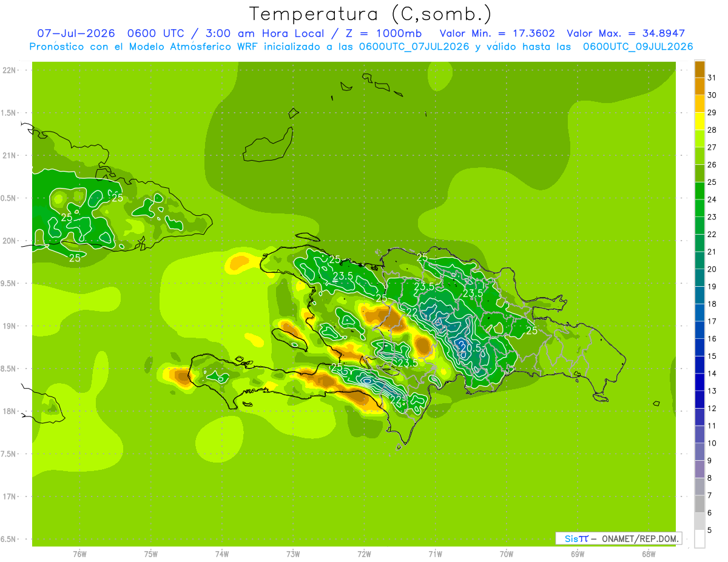728x562 pixels.
Task: Click the "19N" latitude axis label
Action: click(x=9, y=326)
